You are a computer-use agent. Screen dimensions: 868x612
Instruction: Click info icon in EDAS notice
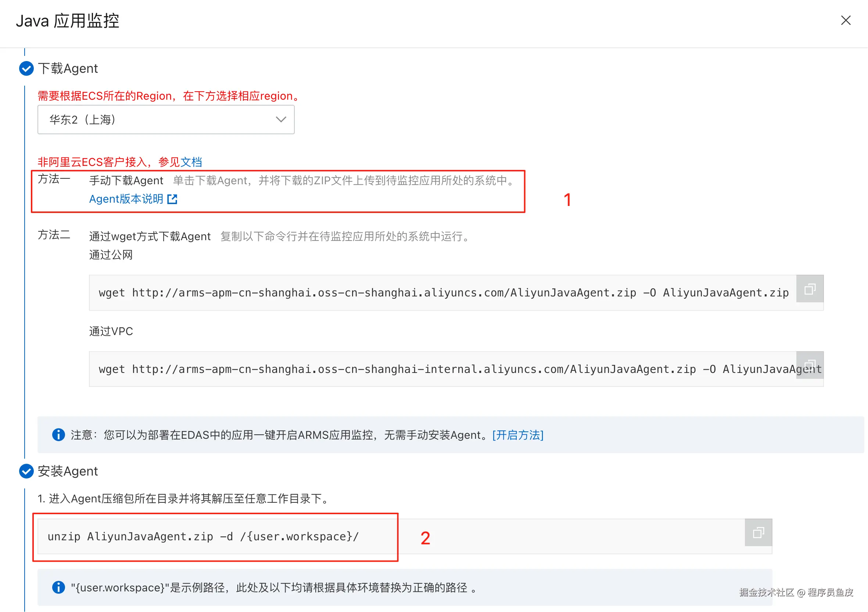(x=58, y=435)
